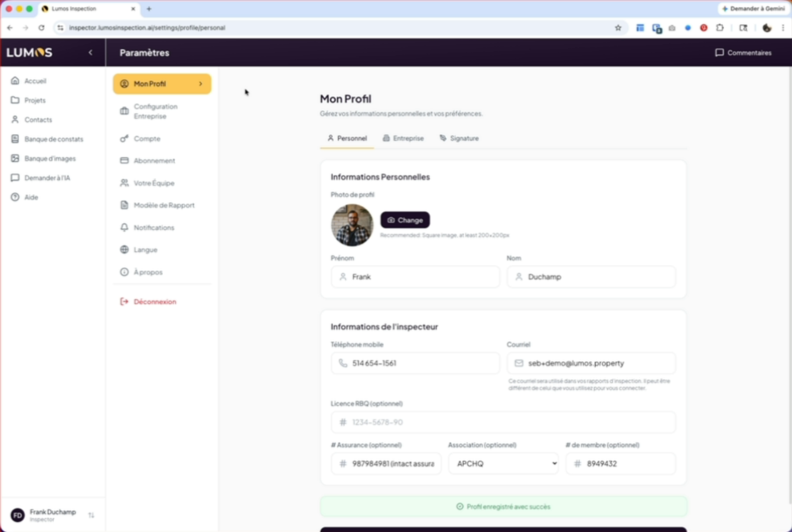Image resolution: width=792 pixels, height=532 pixels.
Task: Click the Nom field containing Duchamp
Action: click(x=591, y=277)
